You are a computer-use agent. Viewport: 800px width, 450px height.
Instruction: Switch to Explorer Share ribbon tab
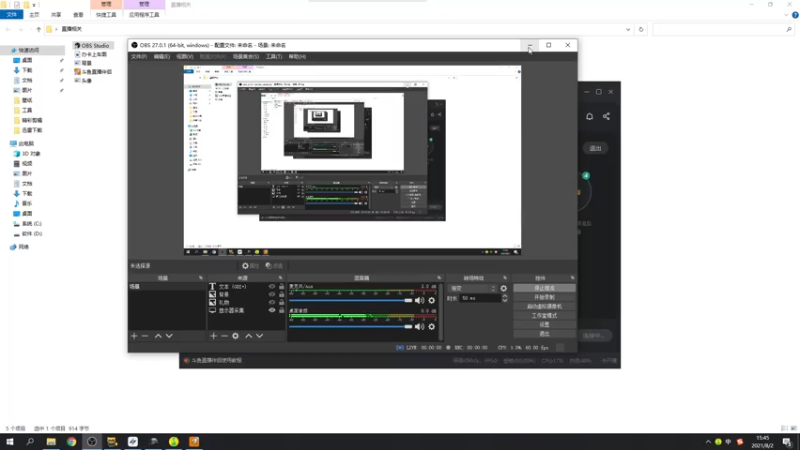pos(56,15)
